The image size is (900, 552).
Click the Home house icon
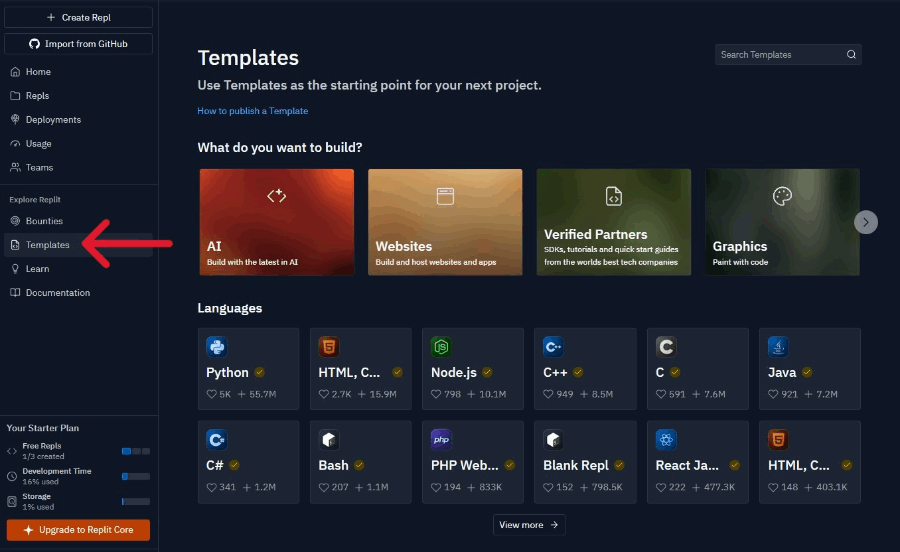click(x=15, y=72)
